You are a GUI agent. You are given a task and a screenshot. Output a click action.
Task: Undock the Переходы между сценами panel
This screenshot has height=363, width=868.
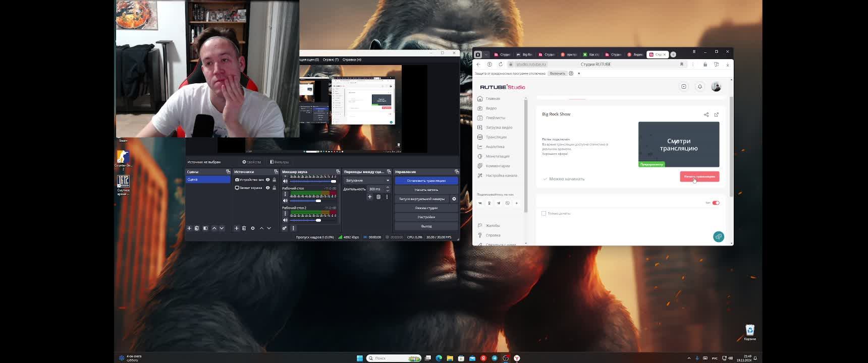pos(389,171)
